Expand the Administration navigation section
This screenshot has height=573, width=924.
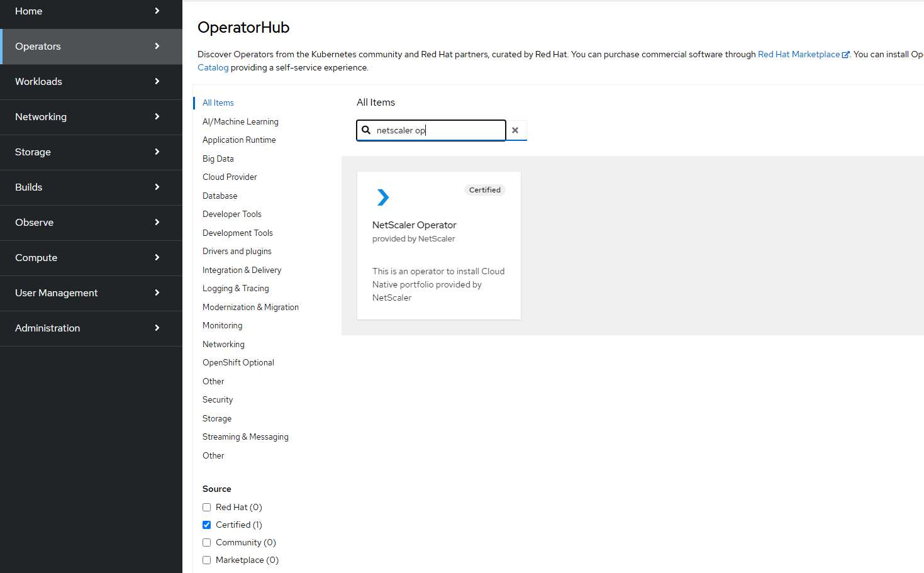point(91,328)
